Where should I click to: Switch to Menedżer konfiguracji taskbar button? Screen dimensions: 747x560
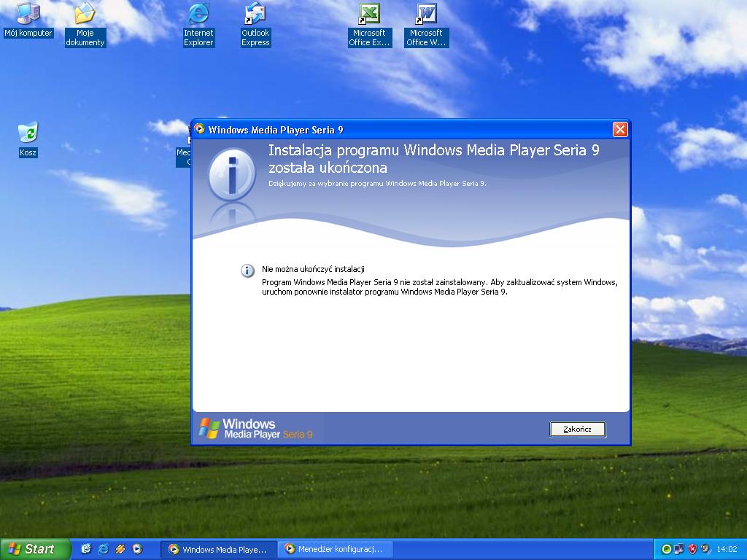(x=335, y=550)
